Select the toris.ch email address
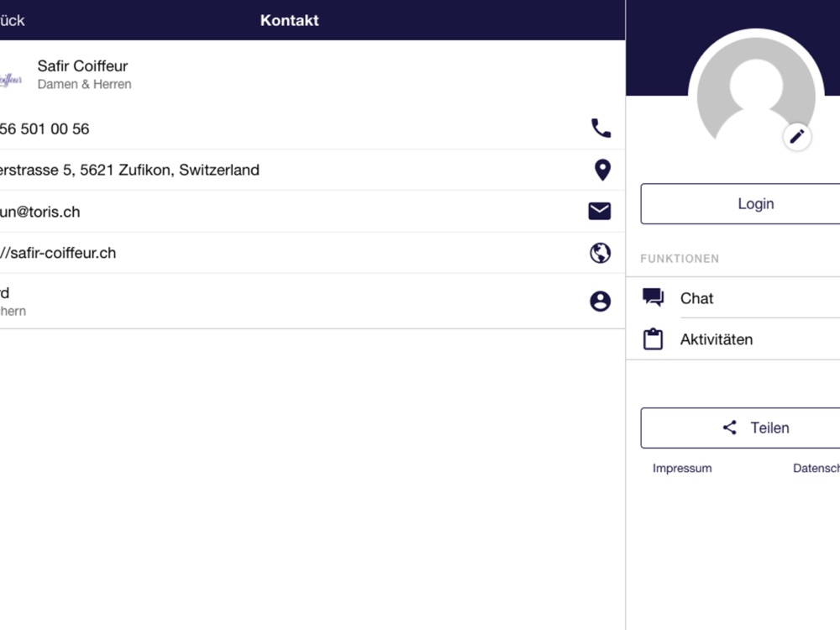This screenshot has height=630, width=840. (40, 212)
